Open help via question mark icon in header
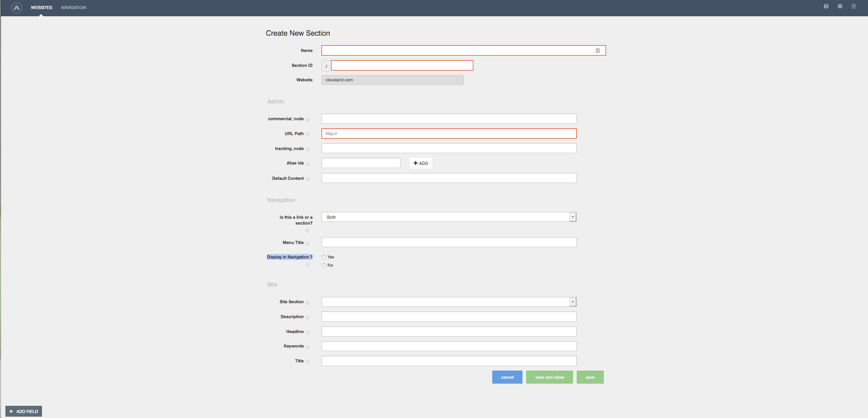 826,6
